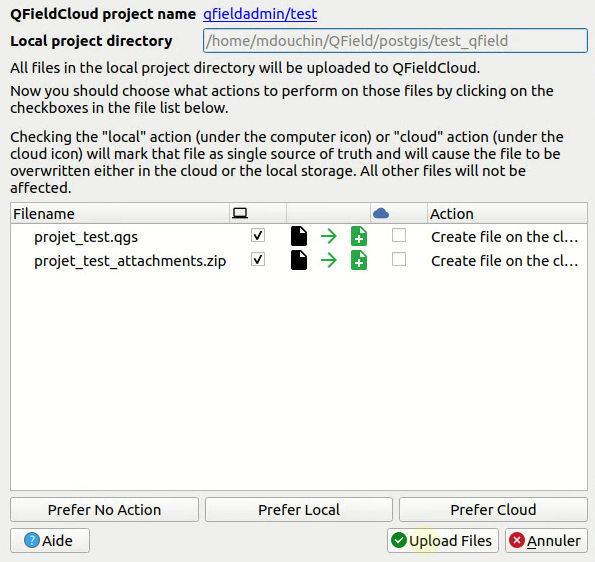Click the blue cloud icon in the column header
This screenshot has height=562, width=595.
click(381, 214)
